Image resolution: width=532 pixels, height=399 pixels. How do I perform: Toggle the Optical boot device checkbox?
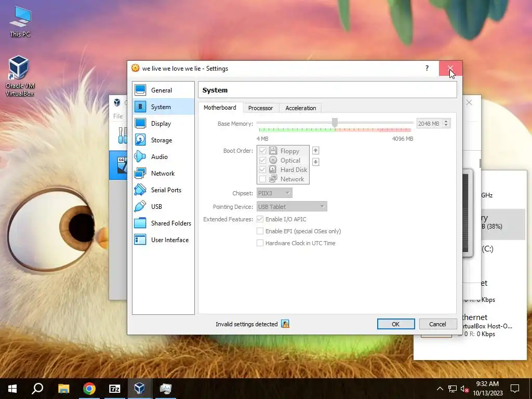[x=262, y=160]
